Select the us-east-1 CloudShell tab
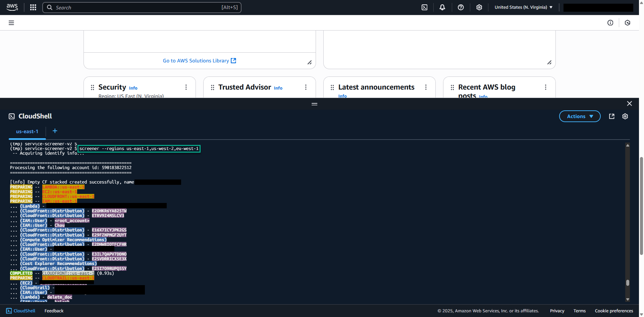 tap(27, 131)
